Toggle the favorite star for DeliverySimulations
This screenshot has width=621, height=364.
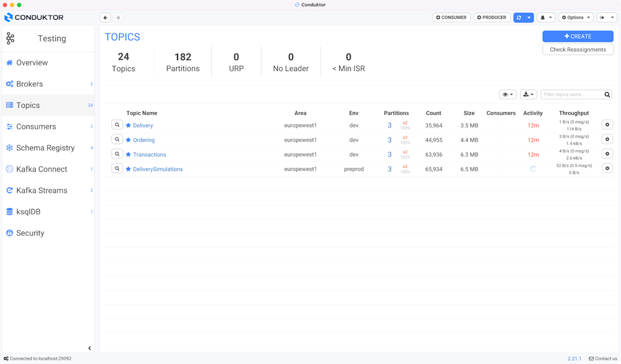point(128,169)
